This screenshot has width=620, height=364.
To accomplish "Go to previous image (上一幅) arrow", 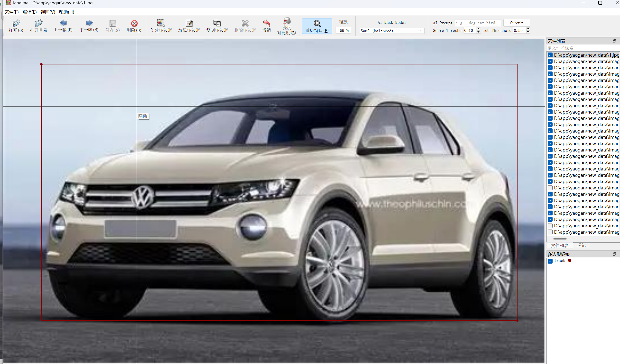I will [63, 23].
